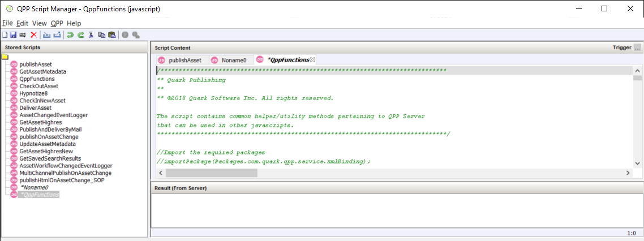Screen dimensions: 644x241
Task: Click the grayed-out run script icon
Action: pos(125,35)
